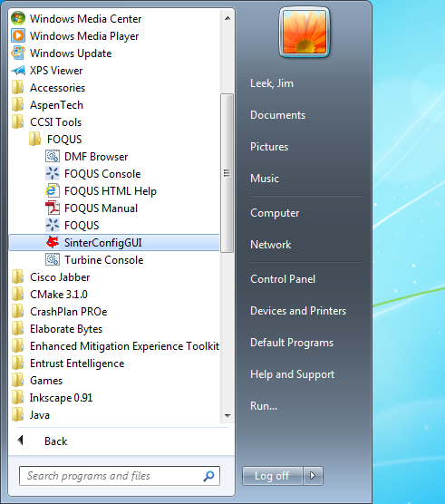Open Control Panel from the right pane
This screenshot has width=445, height=504.
click(x=283, y=279)
